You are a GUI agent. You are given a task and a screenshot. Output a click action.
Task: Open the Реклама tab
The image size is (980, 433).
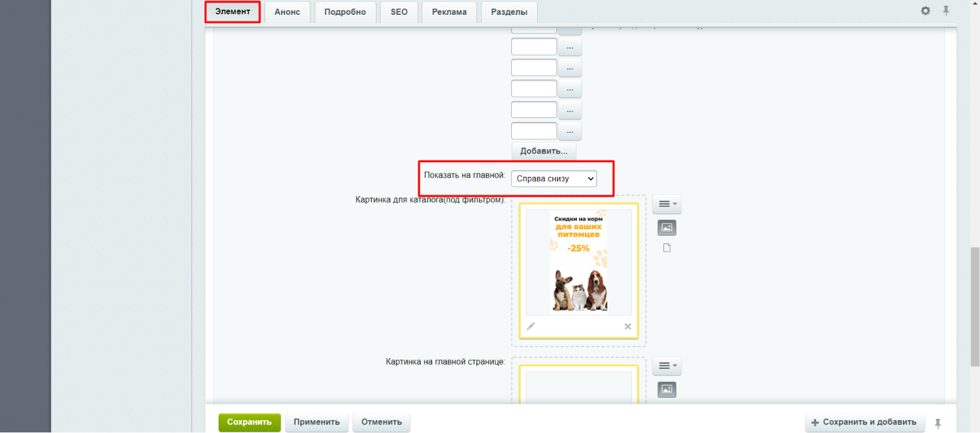449,12
